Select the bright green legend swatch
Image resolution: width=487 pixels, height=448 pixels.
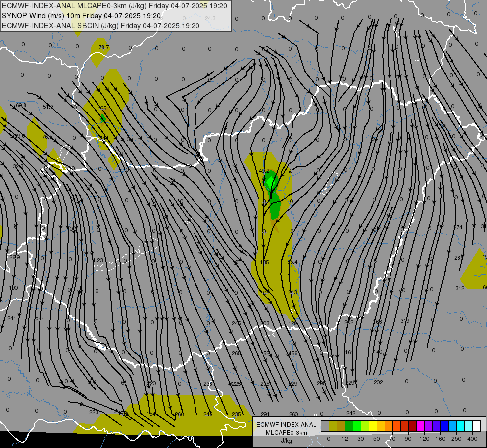[x=357, y=426]
